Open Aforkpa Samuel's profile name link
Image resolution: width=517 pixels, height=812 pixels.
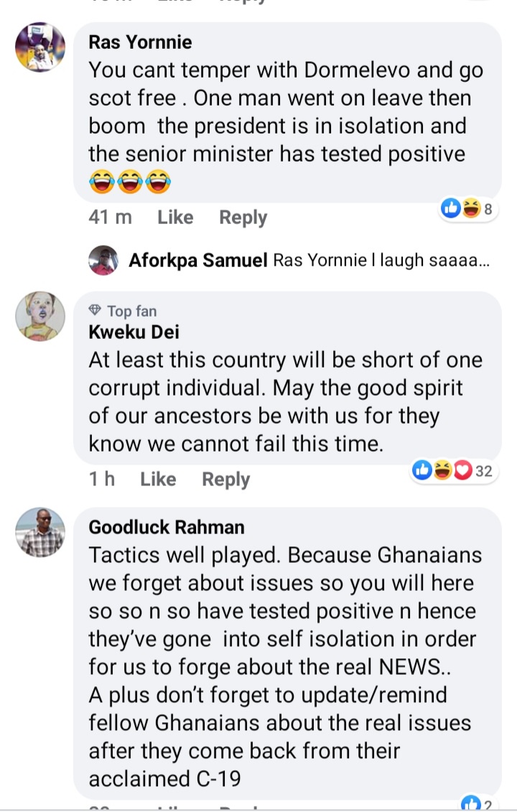[x=198, y=261]
